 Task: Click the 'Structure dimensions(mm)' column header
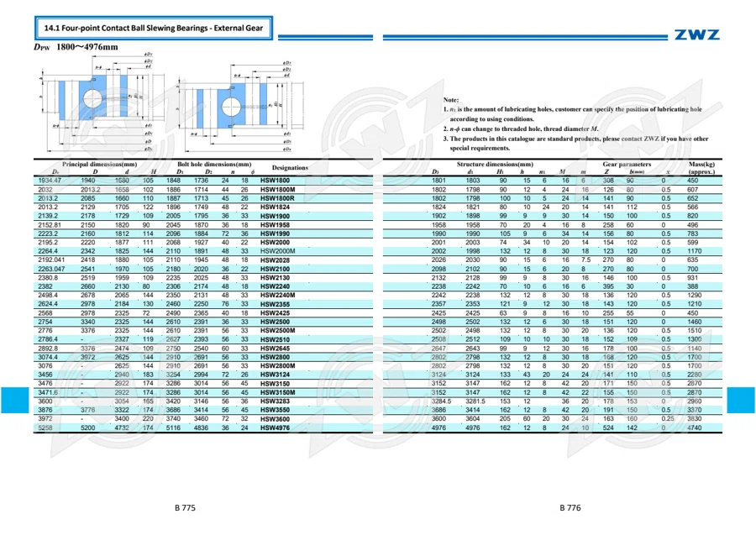point(495,165)
